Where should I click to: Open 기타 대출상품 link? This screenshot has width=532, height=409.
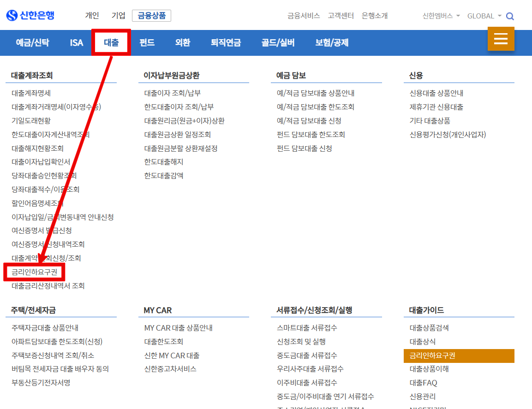[x=430, y=121]
